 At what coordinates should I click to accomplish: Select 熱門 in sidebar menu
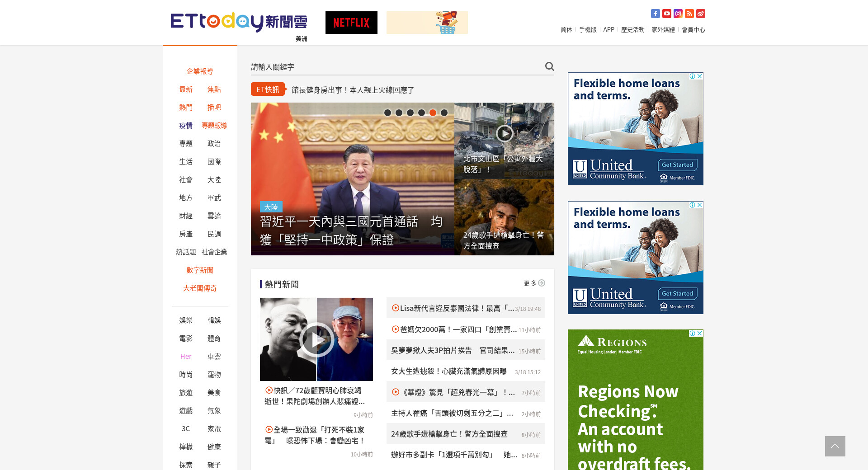(x=186, y=108)
